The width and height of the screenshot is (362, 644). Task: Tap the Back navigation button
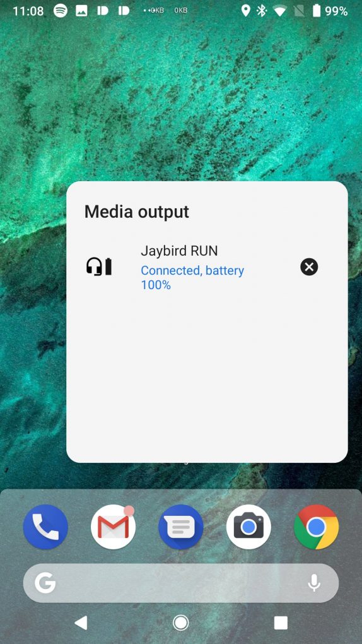coord(81,623)
